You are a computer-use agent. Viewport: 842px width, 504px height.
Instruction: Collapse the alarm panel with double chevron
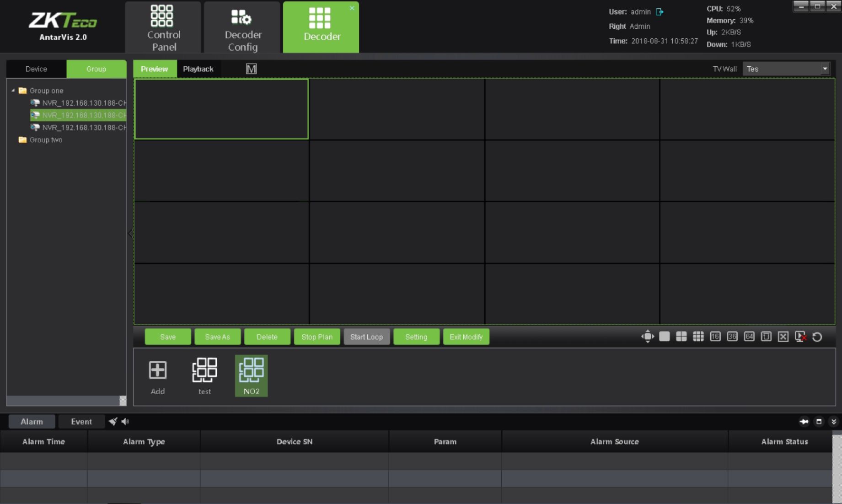(x=833, y=422)
